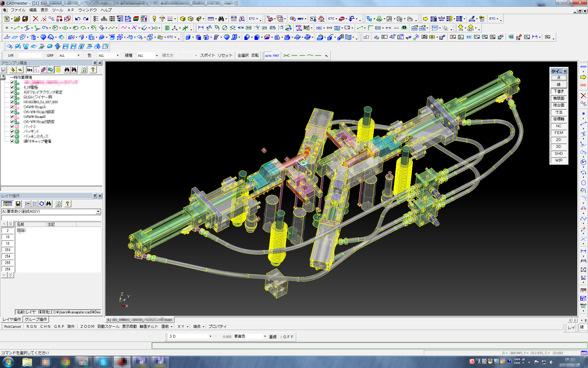Click the binoculars search icon in the top toolbar

[221, 19]
